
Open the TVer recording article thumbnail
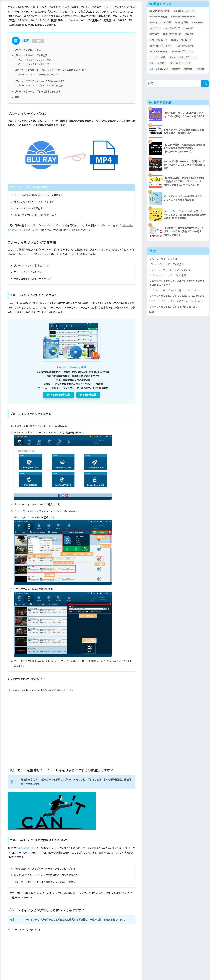pyautogui.click(x=156, y=131)
